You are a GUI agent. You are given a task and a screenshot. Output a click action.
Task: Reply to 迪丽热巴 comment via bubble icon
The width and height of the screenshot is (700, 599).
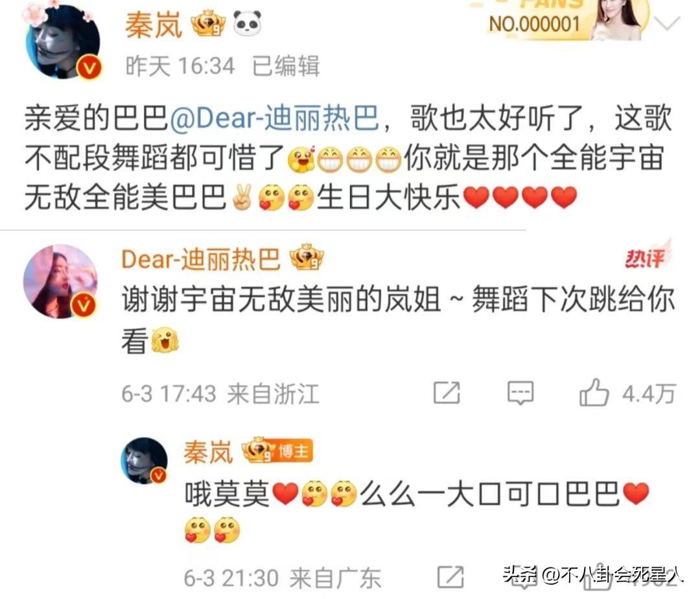520,393
